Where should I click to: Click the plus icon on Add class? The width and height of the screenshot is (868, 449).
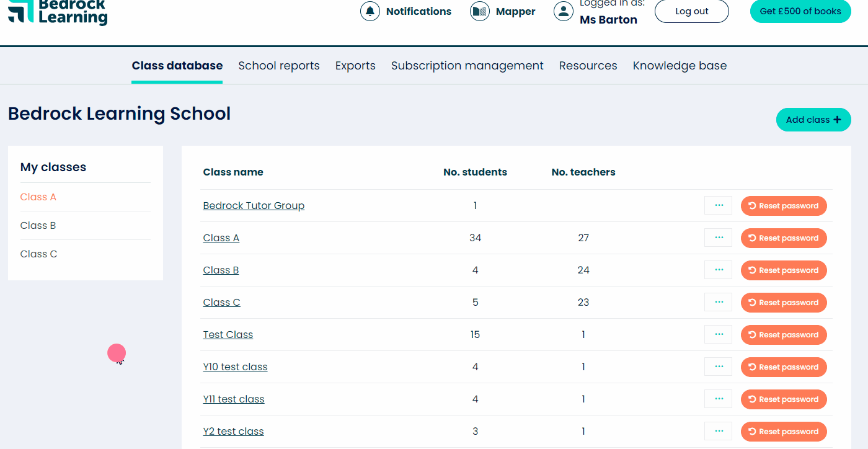pyautogui.click(x=836, y=119)
